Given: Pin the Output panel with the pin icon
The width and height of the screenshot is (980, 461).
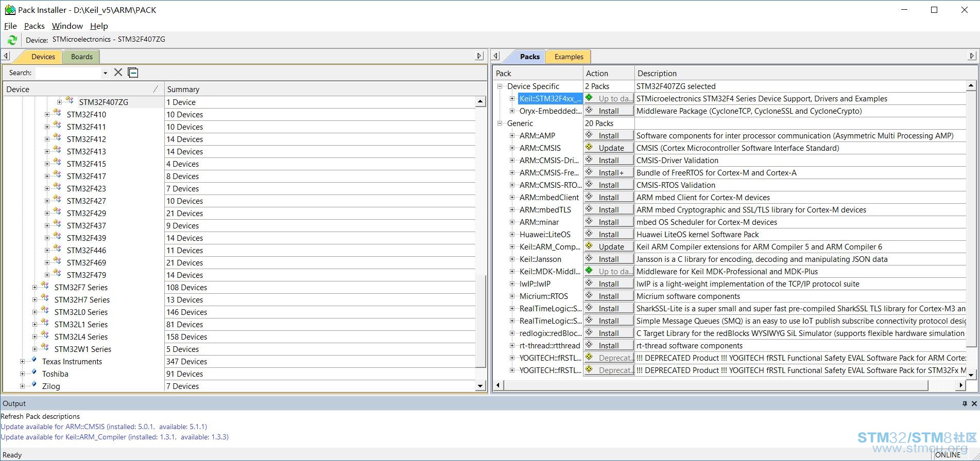Looking at the screenshot, I should click(965, 404).
